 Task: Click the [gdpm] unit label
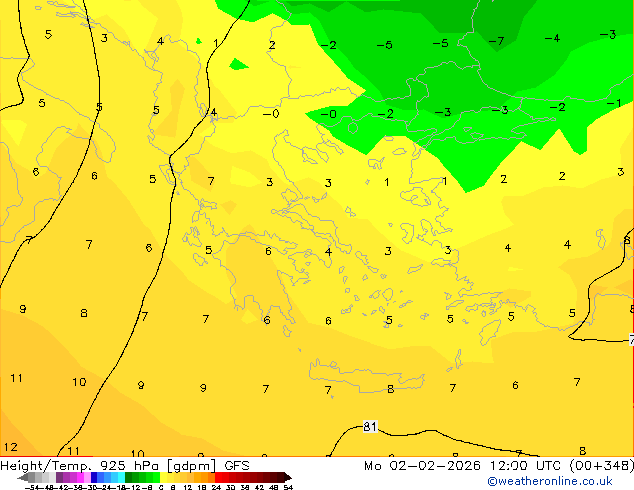(x=192, y=466)
